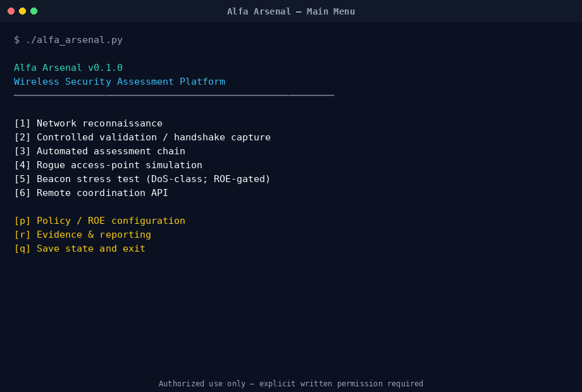Image resolution: width=582 pixels, height=392 pixels.
Task: Click Wireless Security Assessment Platform subtitle
Action: tap(120, 82)
